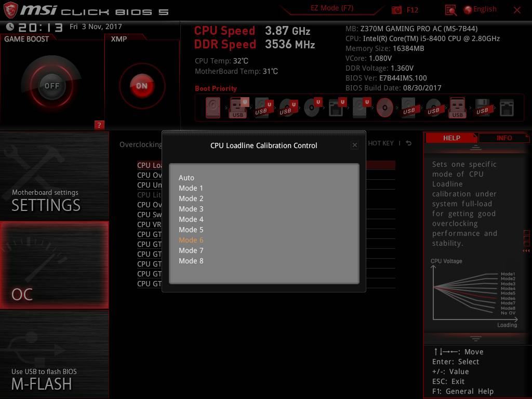Select the last network boot device icon
The width and height of the screenshot is (532, 399).
click(507, 108)
